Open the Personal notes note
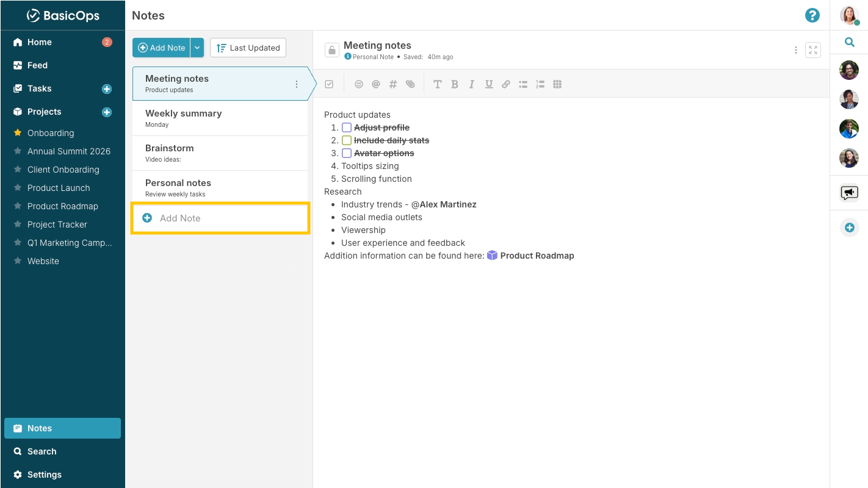This screenshot has width=868, height=488. pos(220,188)
